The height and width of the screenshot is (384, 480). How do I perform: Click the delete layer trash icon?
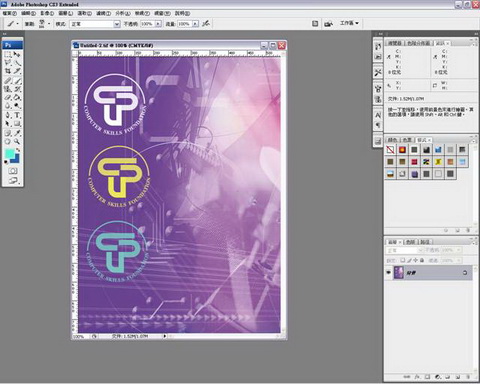pyautogui.click(x=468, y=377)
